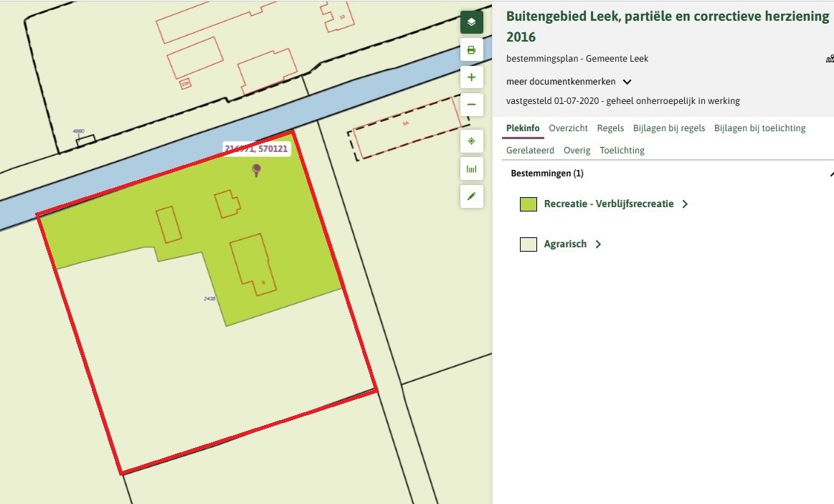Click the meer documentkenmerken link text
Image resolution: width=834 pixels, height=504 pixels.
561,82
